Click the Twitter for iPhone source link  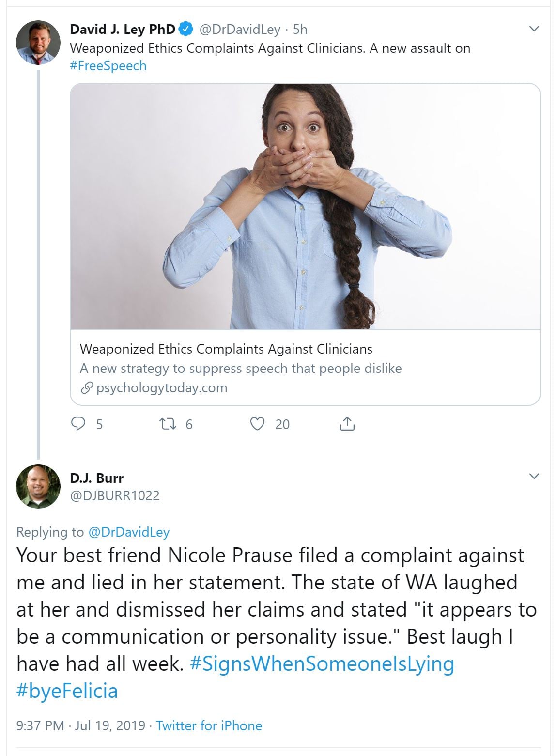[x=209, y=725]
